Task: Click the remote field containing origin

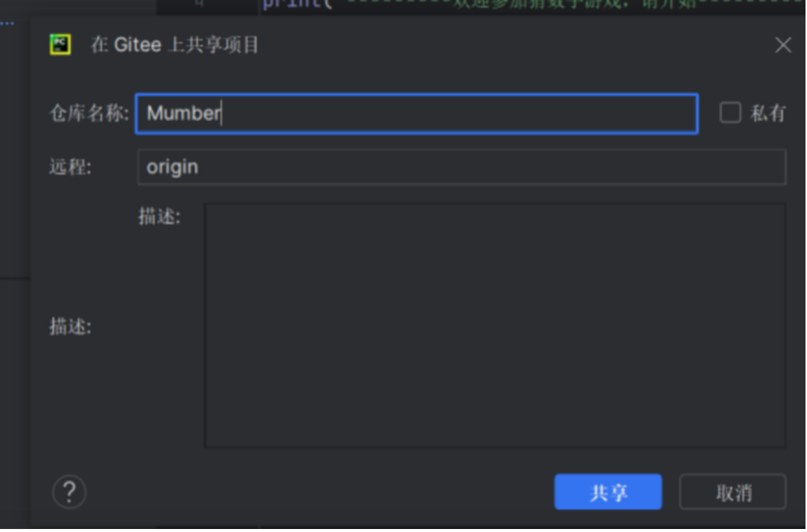Action: [x=461, y=168]
